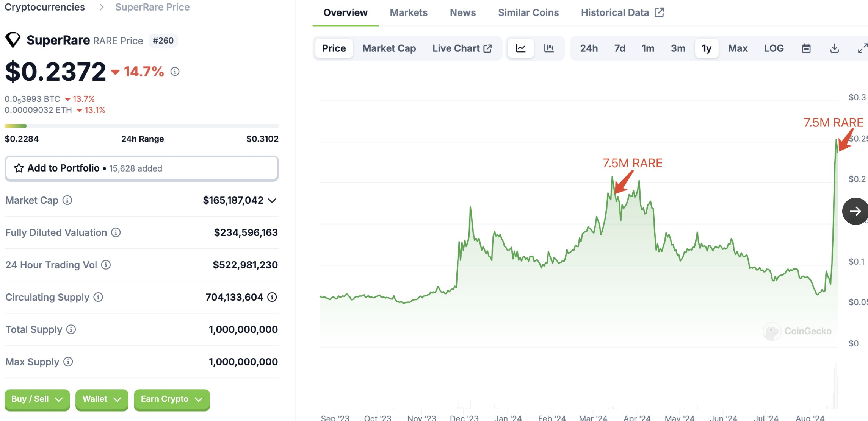Open Max Supply info icon
The height and width of the screenshot is (421, 868).
click(68, 362)
